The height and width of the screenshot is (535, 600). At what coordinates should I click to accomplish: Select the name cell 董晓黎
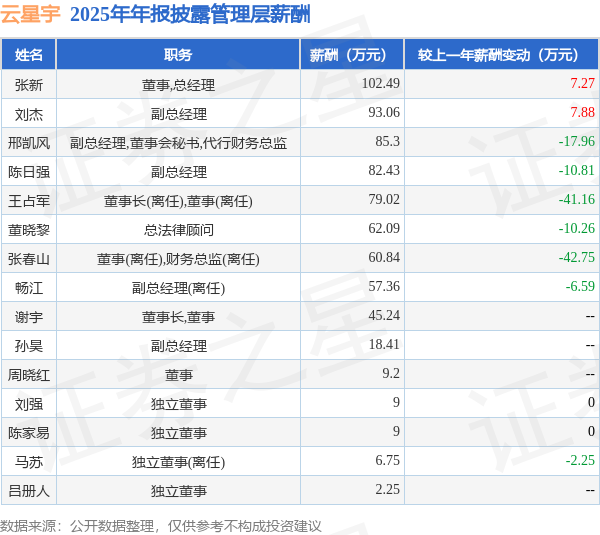29,230
